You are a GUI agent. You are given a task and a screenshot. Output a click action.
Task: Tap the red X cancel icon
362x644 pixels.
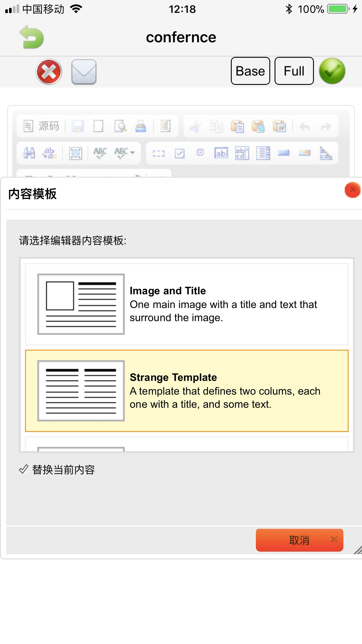[x=49, y=71]
